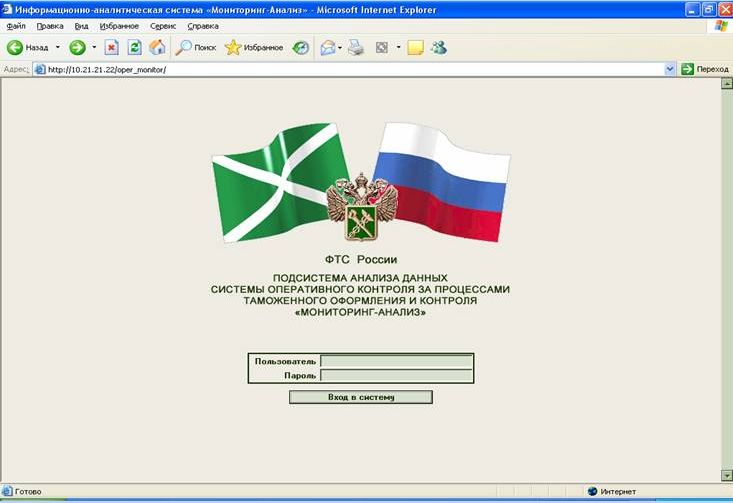Open the Правка menu
Viewport: 733px width, 503px height.
click(x=50, y=26)
